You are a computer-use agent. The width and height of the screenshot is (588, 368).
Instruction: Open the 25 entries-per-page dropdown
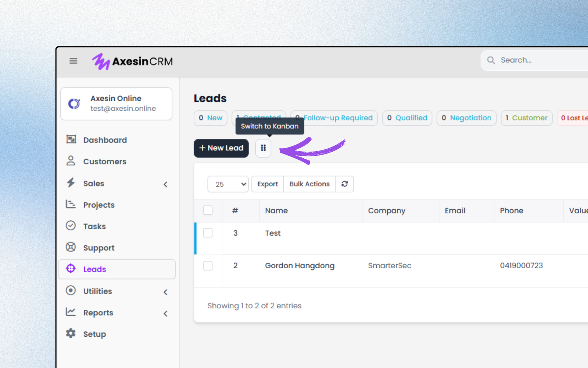coord(228,184)
